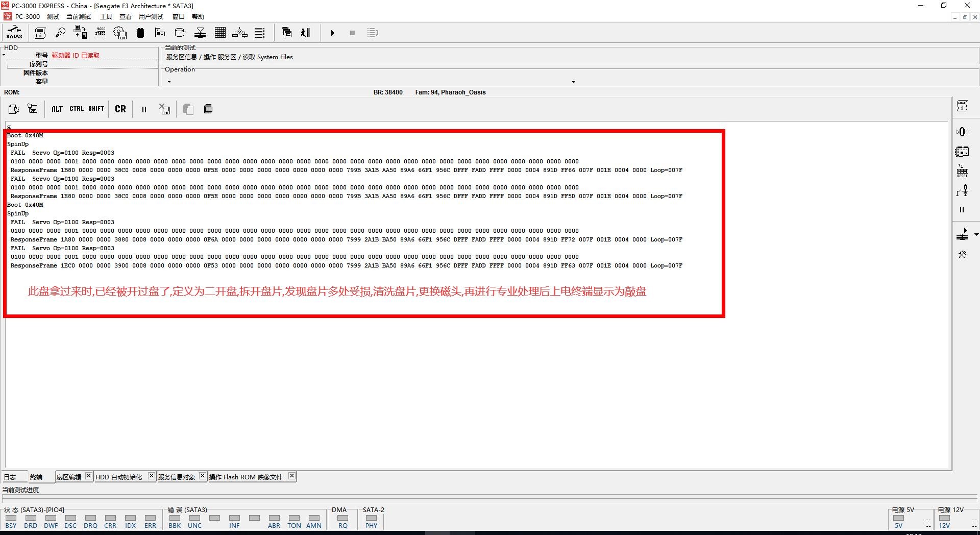This screenshot has height=535, width=980.
Task: Open the sector grid map icon
Action: click(x=220, y=33)
